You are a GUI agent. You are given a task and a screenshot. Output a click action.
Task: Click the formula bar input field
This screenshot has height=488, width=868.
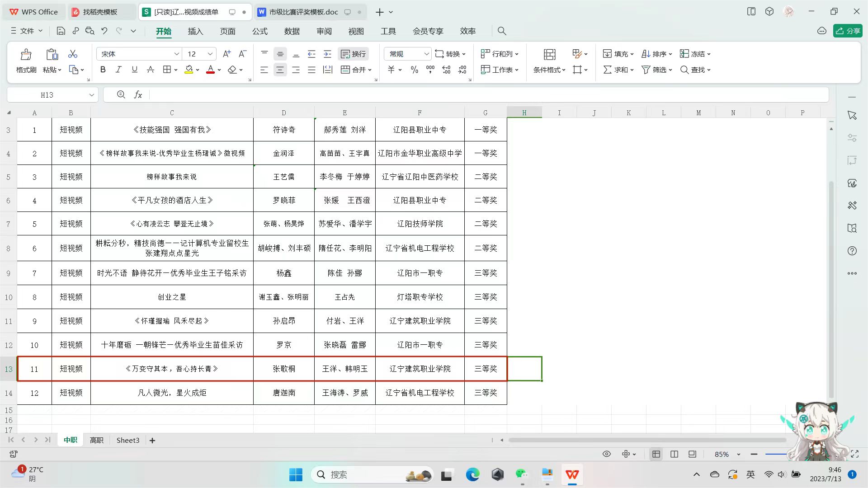pos(489,95)
